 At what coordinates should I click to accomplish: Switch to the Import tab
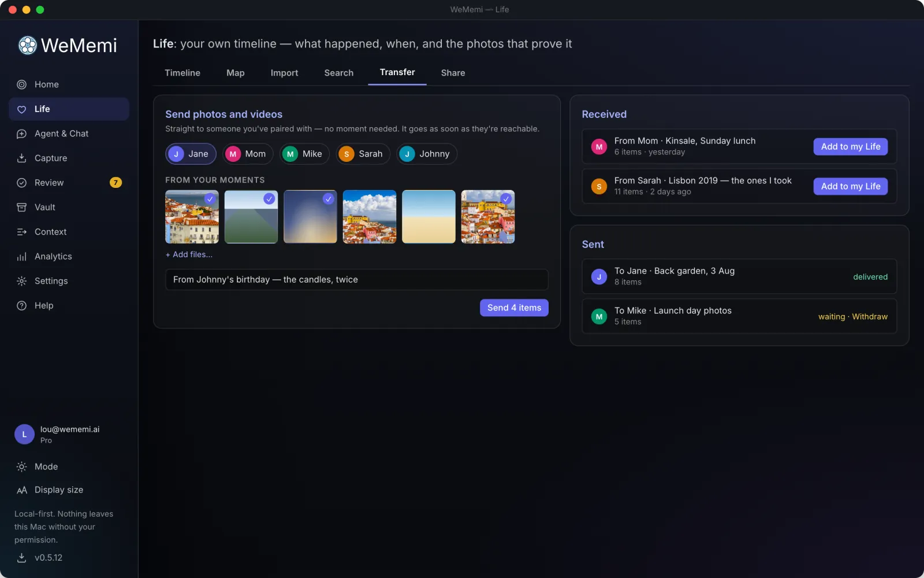(284, 73)
